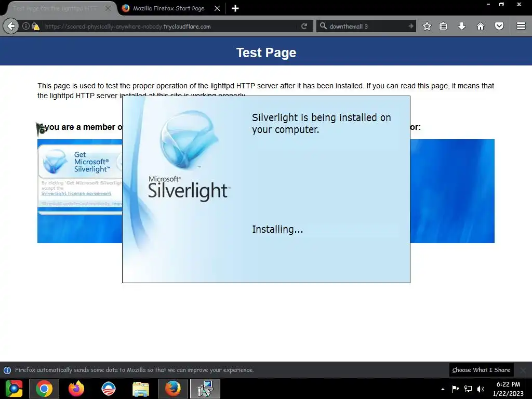Click the notification bar info icon

(x=7, y=370)
